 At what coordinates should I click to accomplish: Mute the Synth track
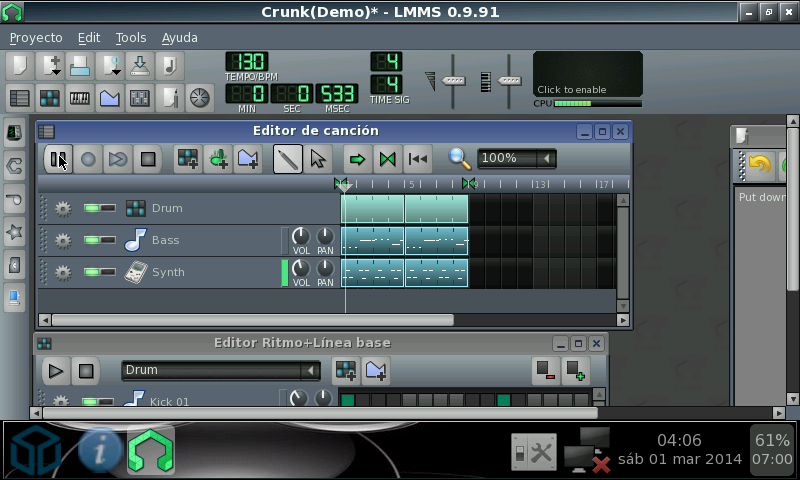[x=92, y=273]
